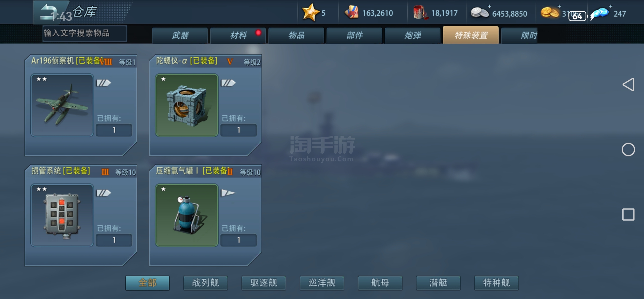
Task: Tap the blue diamond currency icon
Action: click(601, 13)
